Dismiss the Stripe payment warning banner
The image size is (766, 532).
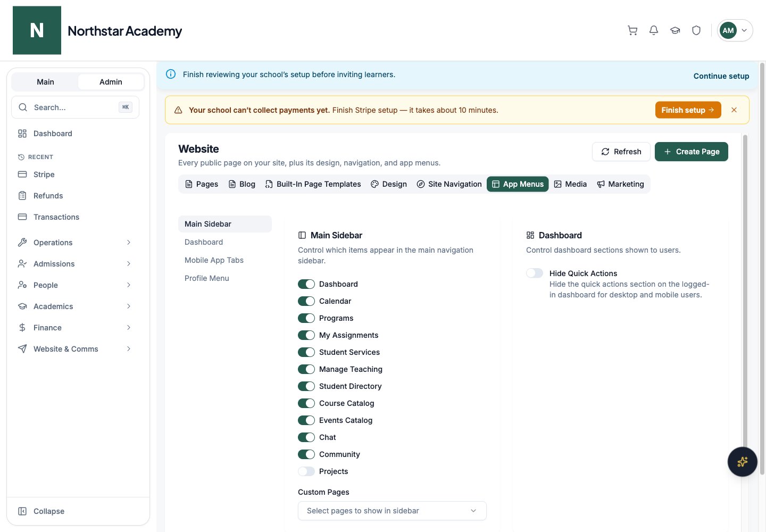click(x=734, y=110)
